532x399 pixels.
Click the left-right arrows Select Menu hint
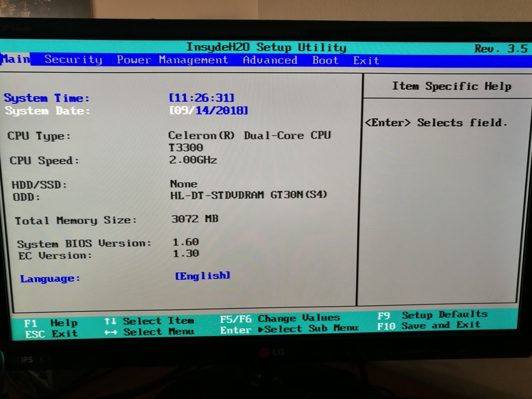[149, 332]
